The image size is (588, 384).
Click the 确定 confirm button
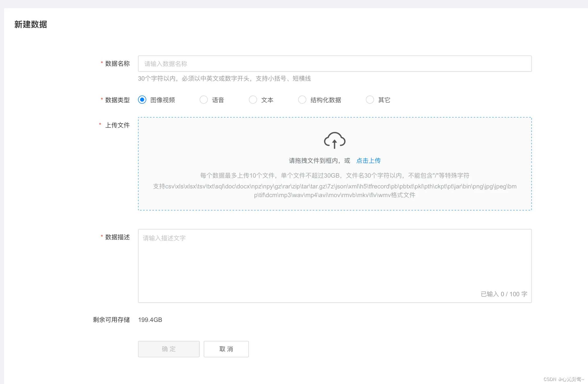[169, 349]
